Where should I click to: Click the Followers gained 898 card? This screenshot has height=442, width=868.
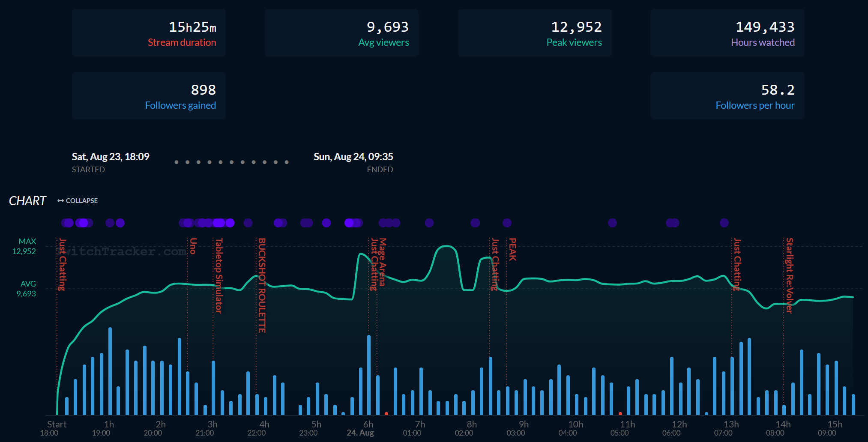coord(149,96)
